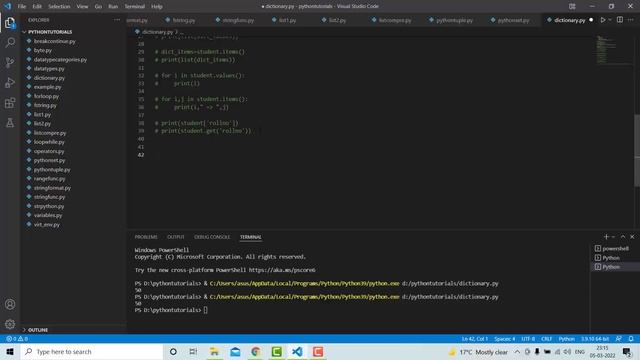The width and height of the screenshot is (640, 360).
Task: Select language mode Python in status bar
Action: pos(567,339)
